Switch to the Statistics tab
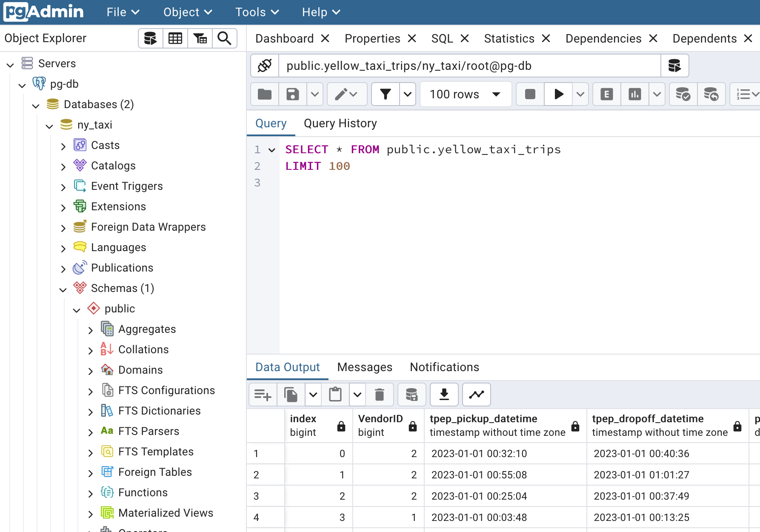760x532 pixels. coord(509,38)
